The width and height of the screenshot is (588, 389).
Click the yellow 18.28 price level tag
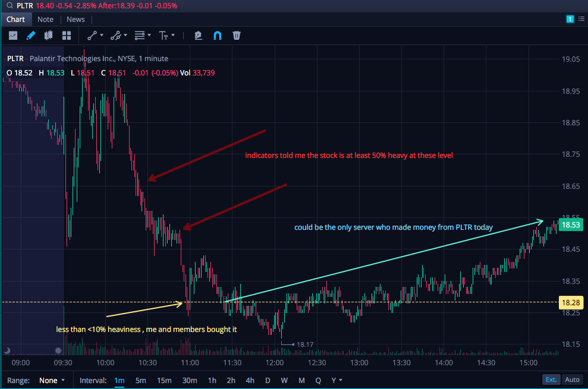(x=571, y=302)
